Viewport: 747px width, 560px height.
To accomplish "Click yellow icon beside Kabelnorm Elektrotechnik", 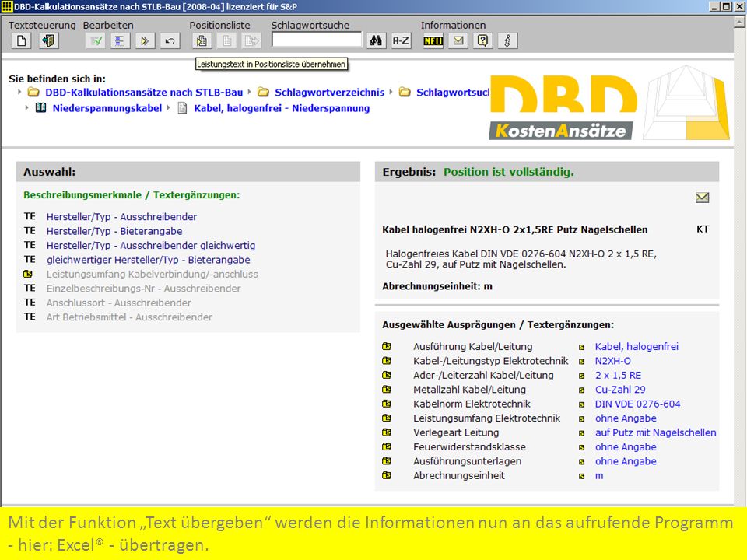I will coord(387,404).
